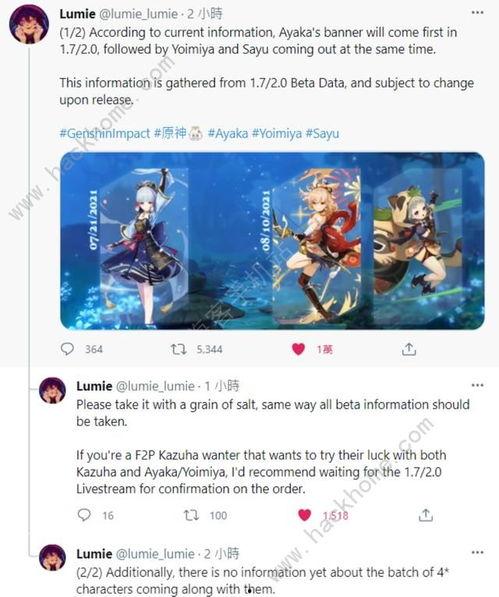Retweet the tweet with 100 retweets
Image resolution: width=499 pixels, height=597 pixels.
click(191, 515)
